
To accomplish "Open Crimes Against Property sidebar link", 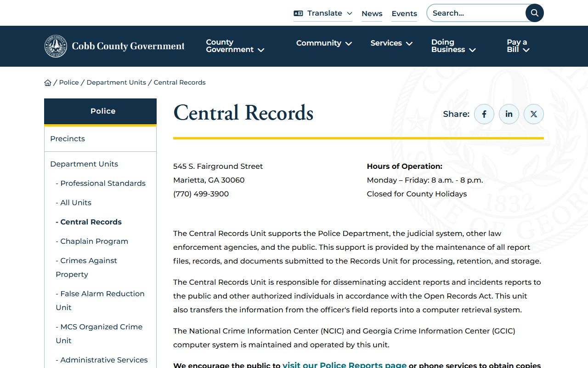I will click(x=86, y=267).
